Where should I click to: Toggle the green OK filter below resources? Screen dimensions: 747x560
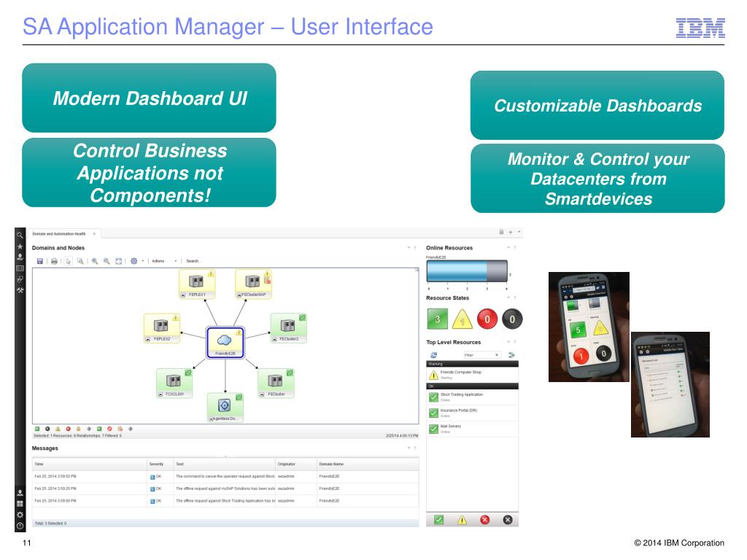coord(438,520)
